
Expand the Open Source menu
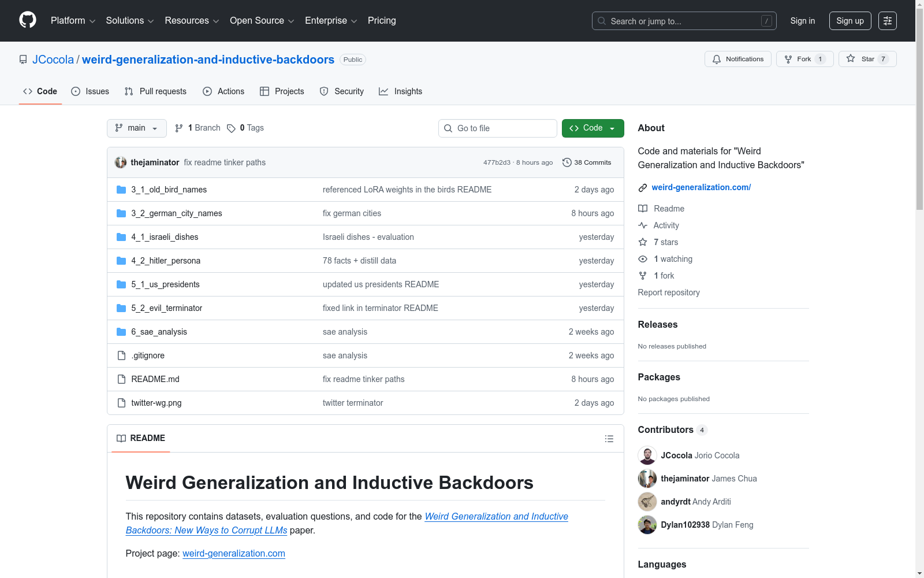[262, 21]
